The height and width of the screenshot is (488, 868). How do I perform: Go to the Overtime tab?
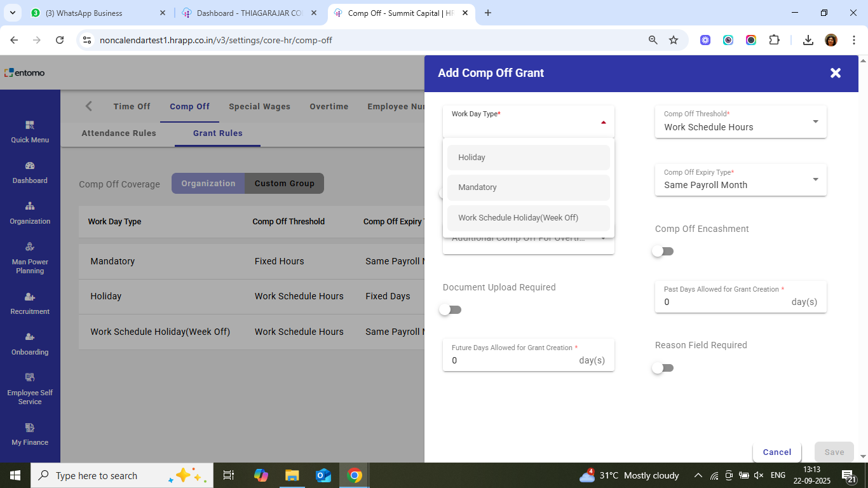coord(329,107)
